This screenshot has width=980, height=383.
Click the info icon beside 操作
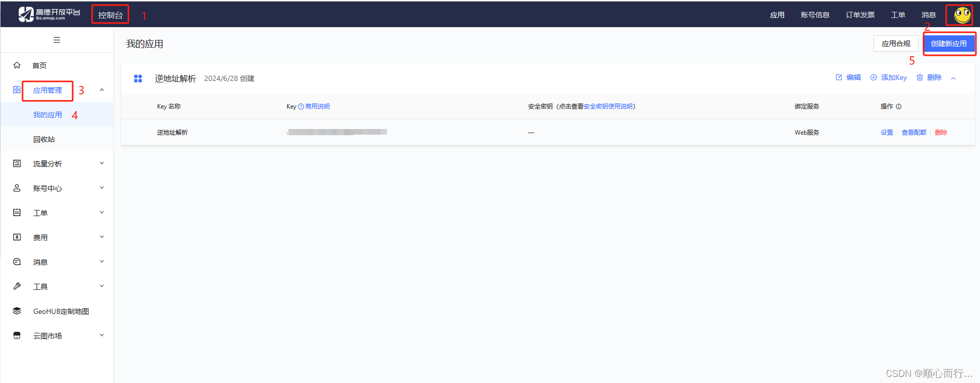899,107
